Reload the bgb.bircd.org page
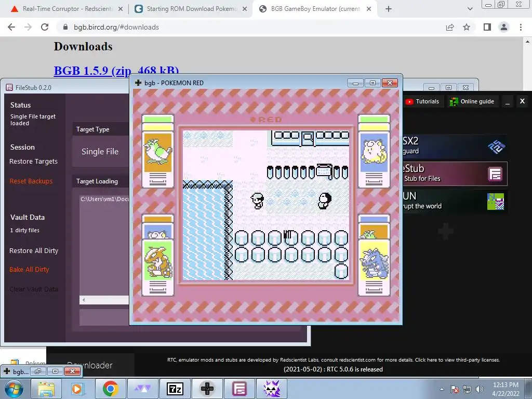This screenshot has height=399, width=532. (x=45, y=27)
